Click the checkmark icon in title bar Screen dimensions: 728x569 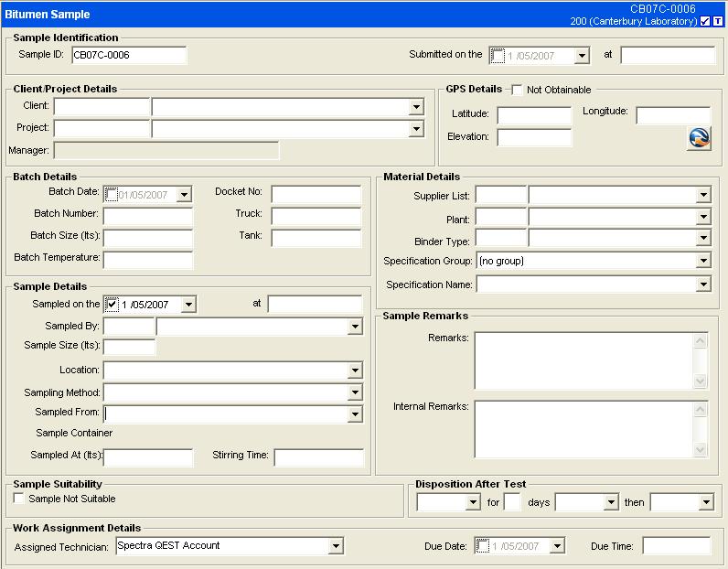click(705, 21)
